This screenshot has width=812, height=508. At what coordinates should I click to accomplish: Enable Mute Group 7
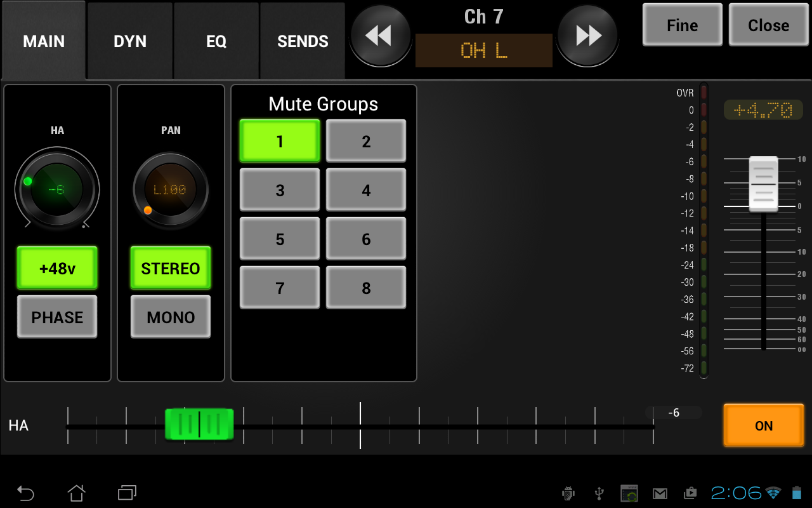click(280, 288)
